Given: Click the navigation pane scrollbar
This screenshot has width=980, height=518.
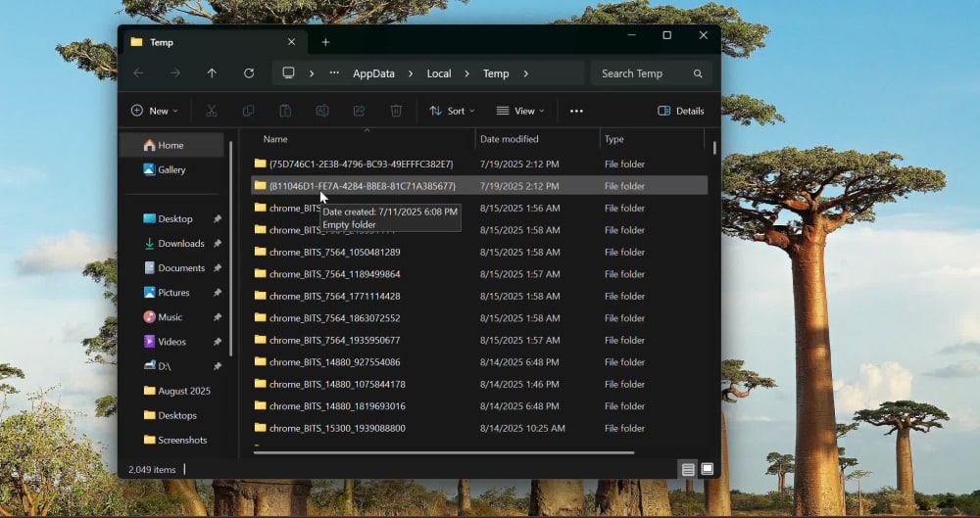Looking at the screenshot, I should (231, 248).
